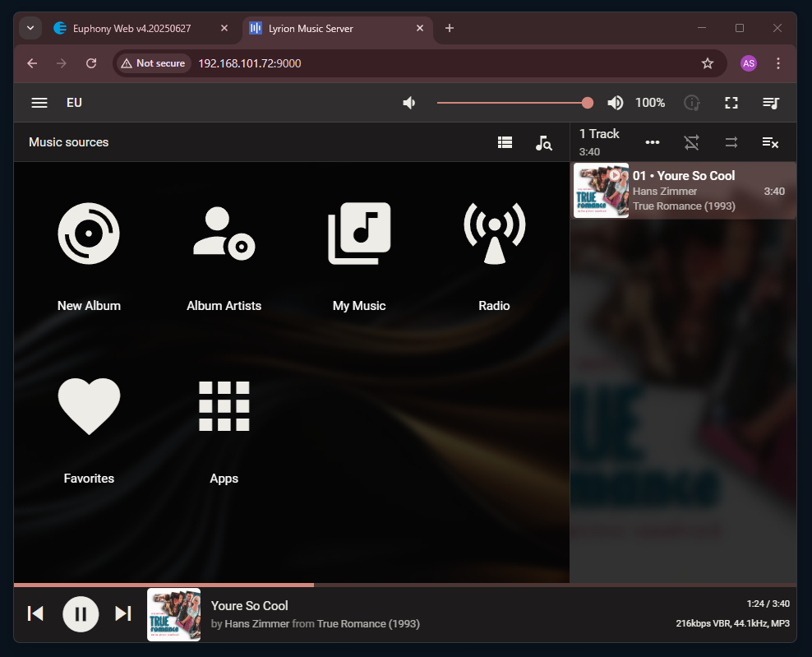Click the volume slider track

pyautogui.click(x=514, y=103)
